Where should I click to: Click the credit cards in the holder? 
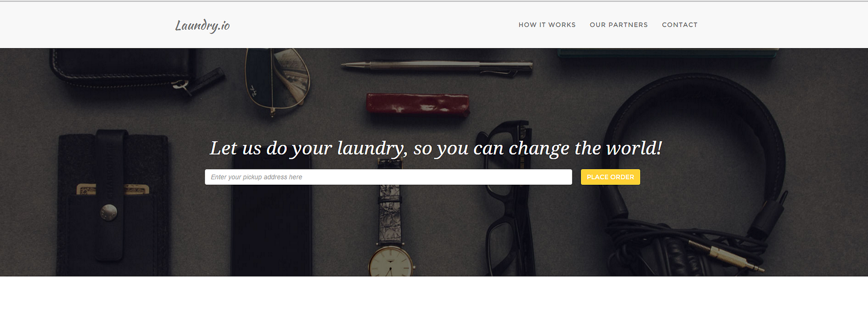[x=113, y=190]
